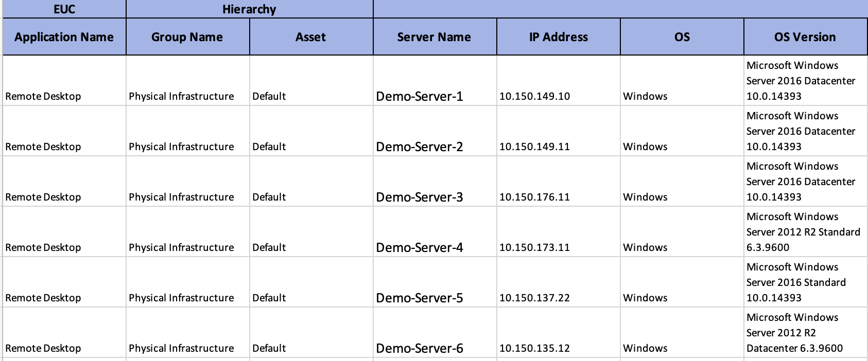The width and height of the screenshot is (868, 361).
Task: Click the Windows OS cell for Demo-Server-3
Action: click(645, 197)
